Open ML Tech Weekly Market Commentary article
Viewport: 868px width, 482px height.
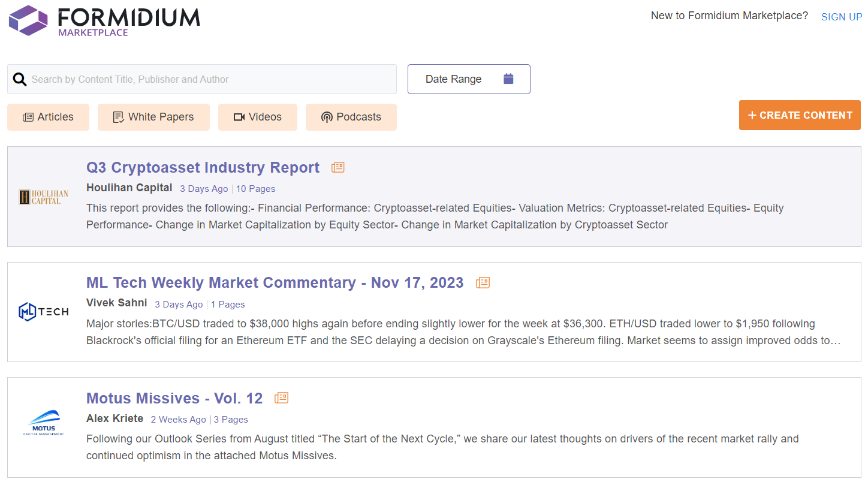tap(275, 282)
